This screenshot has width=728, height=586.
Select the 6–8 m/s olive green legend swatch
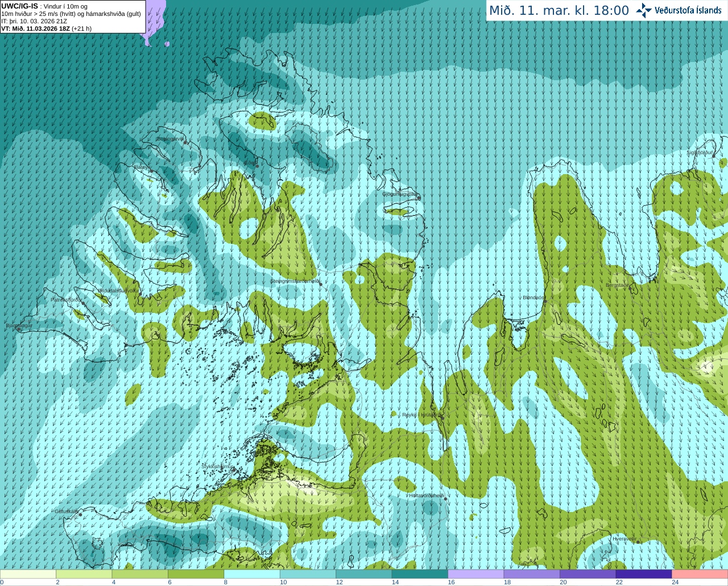(196, 574)
